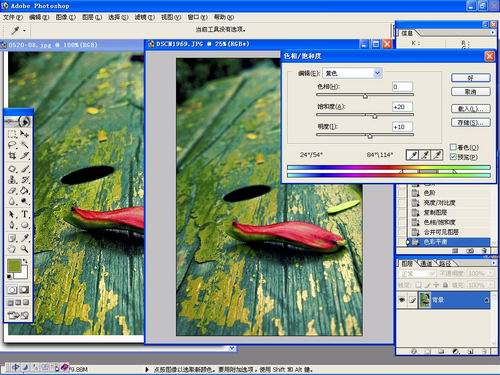Select the Eyedropper tool in the toolbox
The width and height of the screenshot is (500, 375).
(24, 238)
